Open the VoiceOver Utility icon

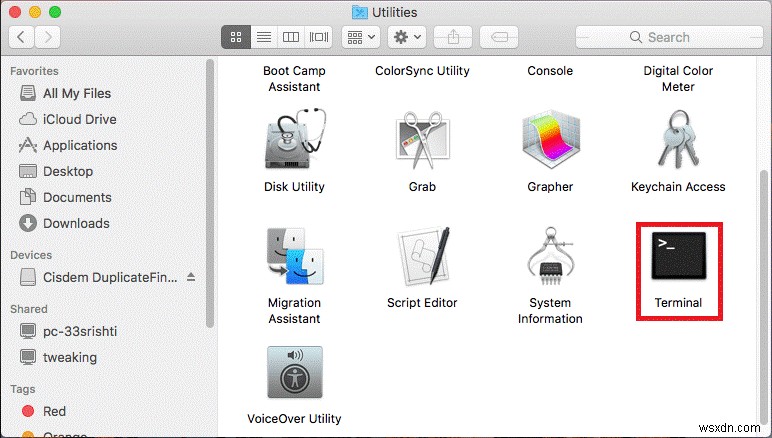click(x=294, y=372)
